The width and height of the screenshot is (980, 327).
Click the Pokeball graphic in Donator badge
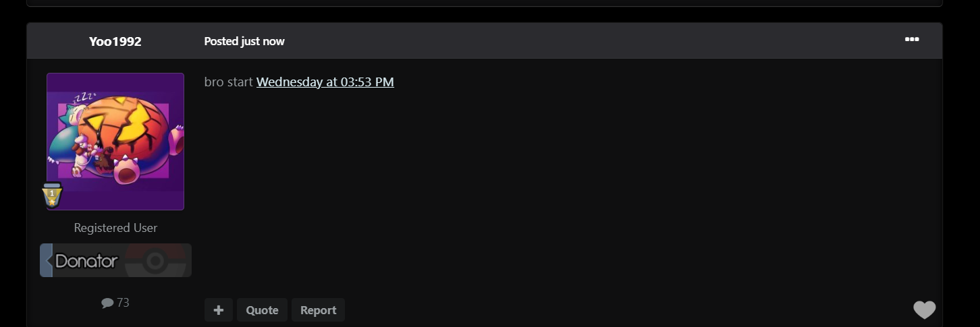tap(155, 260)
